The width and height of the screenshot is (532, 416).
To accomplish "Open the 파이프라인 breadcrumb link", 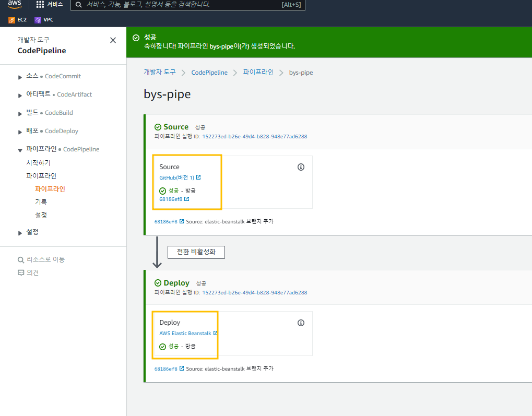I will click(258, 72).
